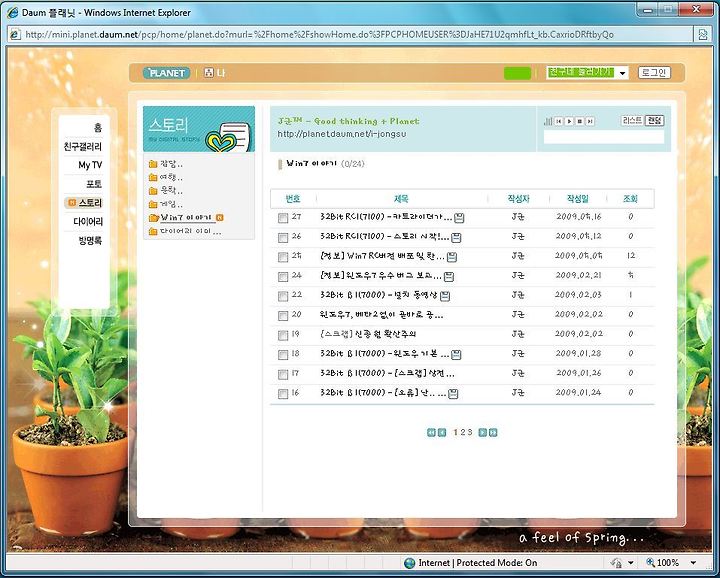Open 포토 in the side menu
Screen dimensions: 720x578
coord(94,184)
